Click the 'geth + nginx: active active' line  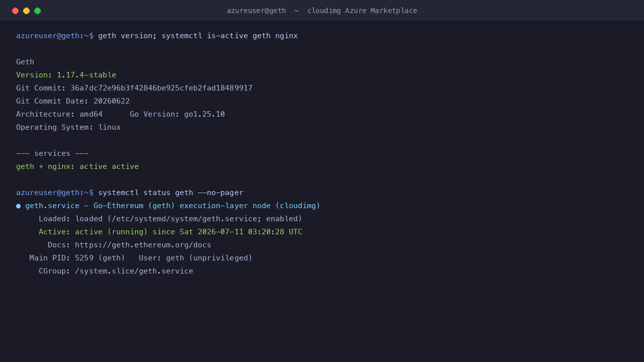pos(77,166)
